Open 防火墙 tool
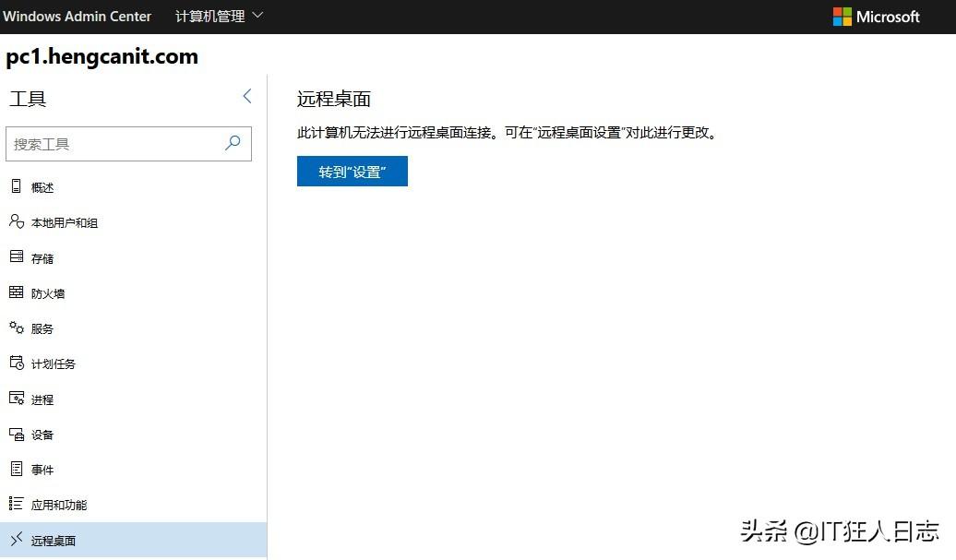956x560 pixels. 134,293
